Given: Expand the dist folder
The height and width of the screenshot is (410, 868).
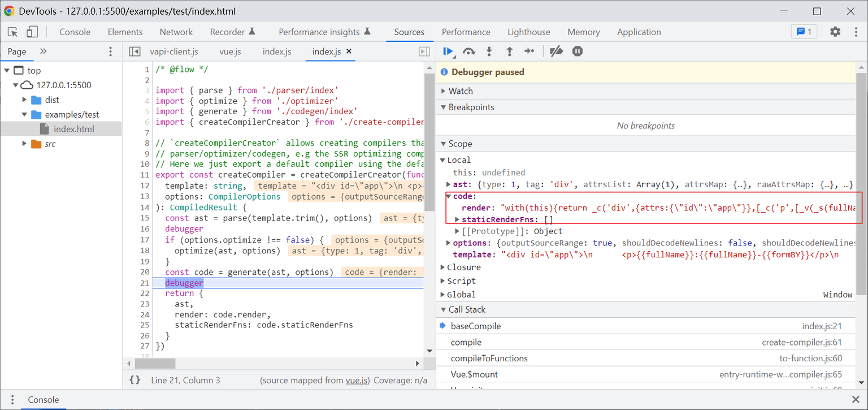Looking at the screenshot, I should (x=24, y=100).
